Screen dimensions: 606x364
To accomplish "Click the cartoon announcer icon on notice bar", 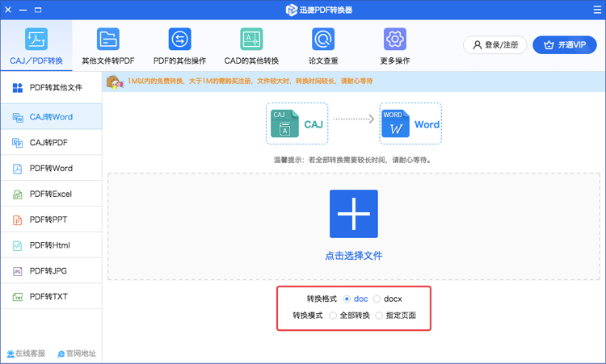I will [115, 82].
